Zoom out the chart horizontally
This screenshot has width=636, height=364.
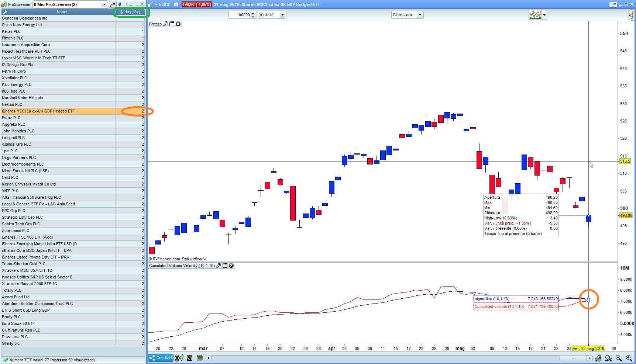619,358
